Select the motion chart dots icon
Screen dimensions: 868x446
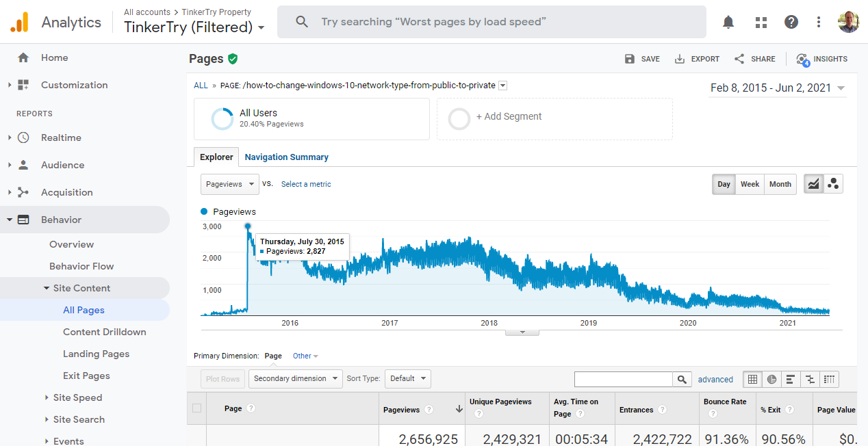(x=833, y=184)
